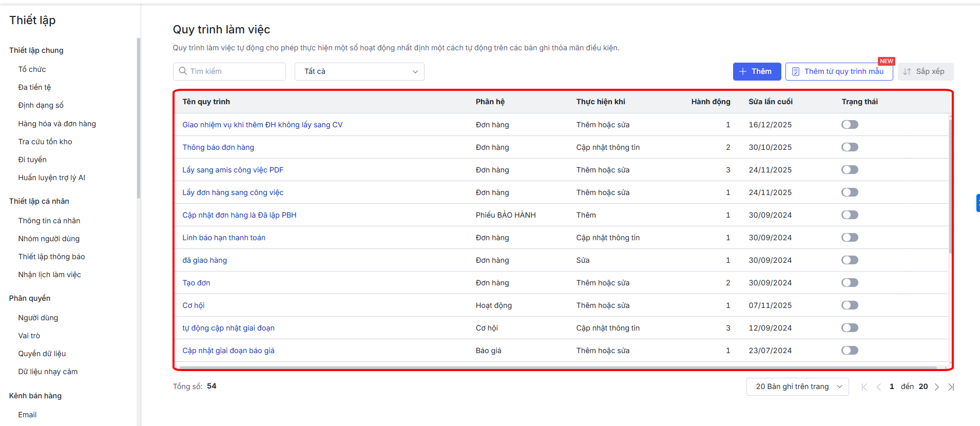Click the Tìm kiếm search field
This screenshot has width=980, height=426.
coord(229,71)
